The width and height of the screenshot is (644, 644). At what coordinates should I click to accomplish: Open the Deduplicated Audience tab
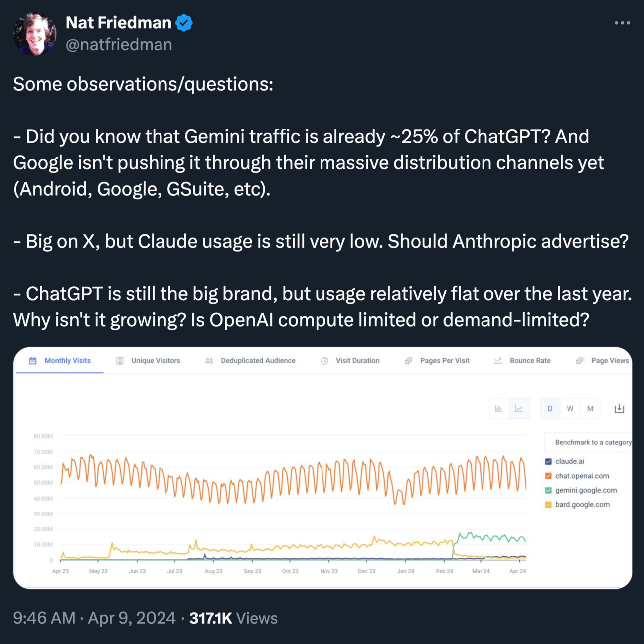258,361
